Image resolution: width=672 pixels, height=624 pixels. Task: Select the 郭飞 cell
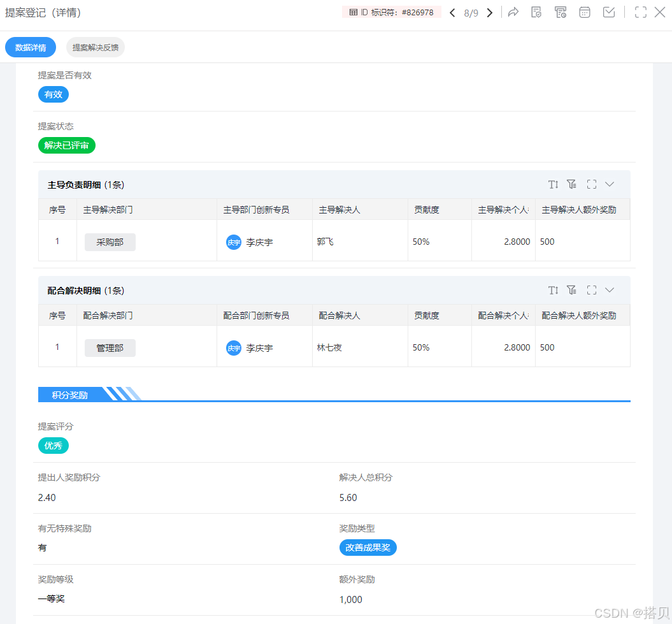pos(360,242)
